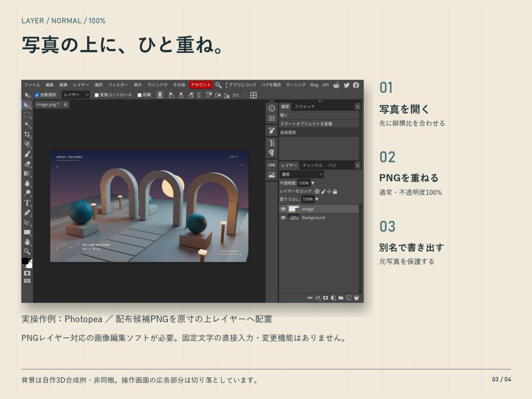Screen dimensions: 532x399
Task: Switch to the チャンネル tab
Action: coord(312,165)
